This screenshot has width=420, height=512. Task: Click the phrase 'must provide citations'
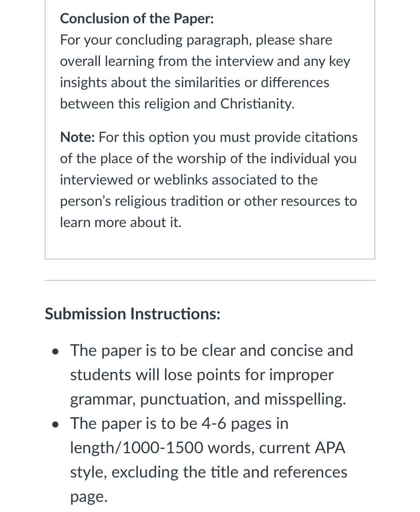click(x=289, y=137)
